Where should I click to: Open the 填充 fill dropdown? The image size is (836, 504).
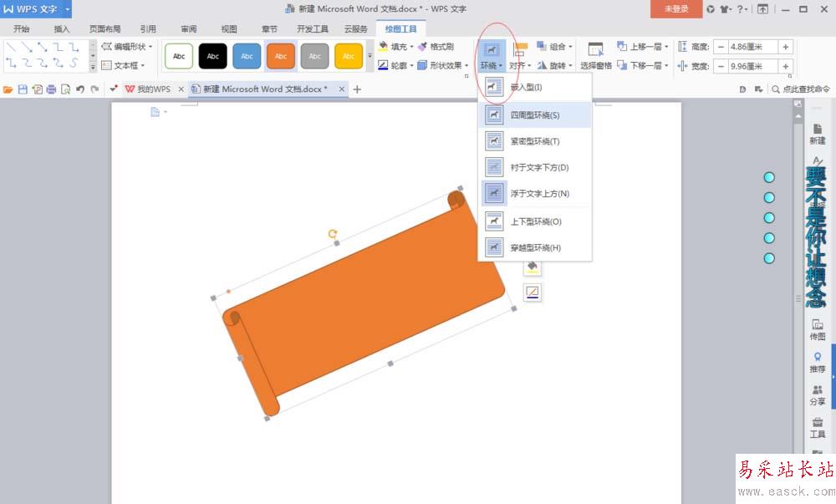(395, 47)
